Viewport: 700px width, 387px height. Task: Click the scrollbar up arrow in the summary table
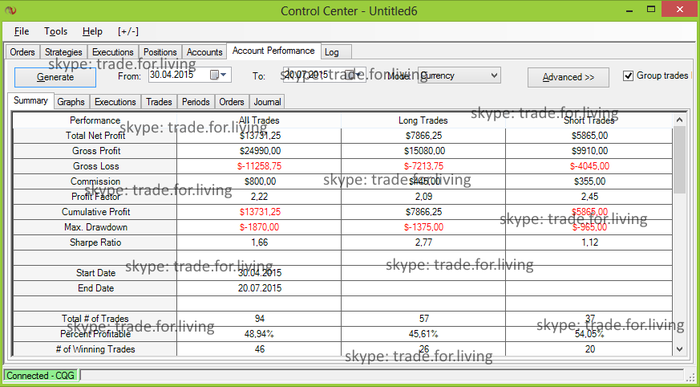tap(679, 120)
